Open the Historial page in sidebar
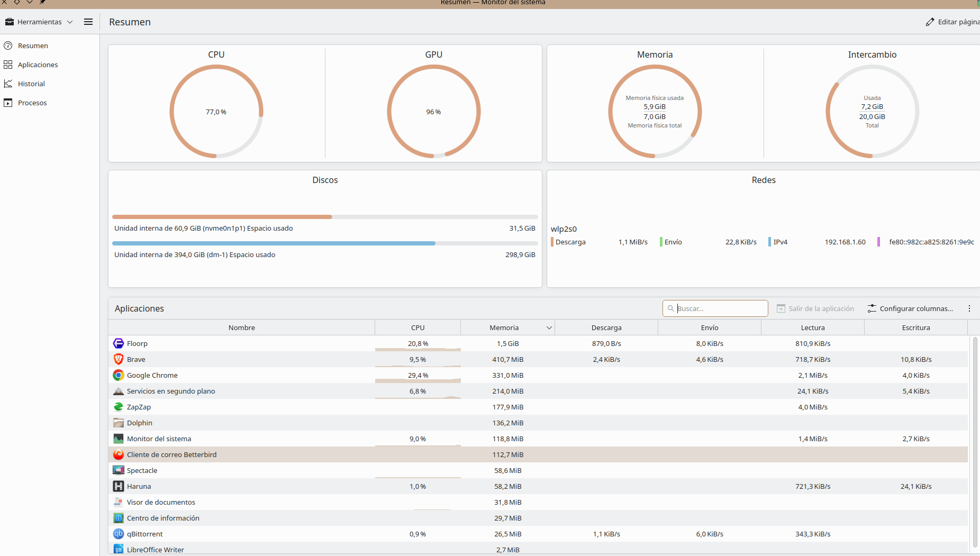The height and width of the screenshot is (556, 980). pos(31,84)
